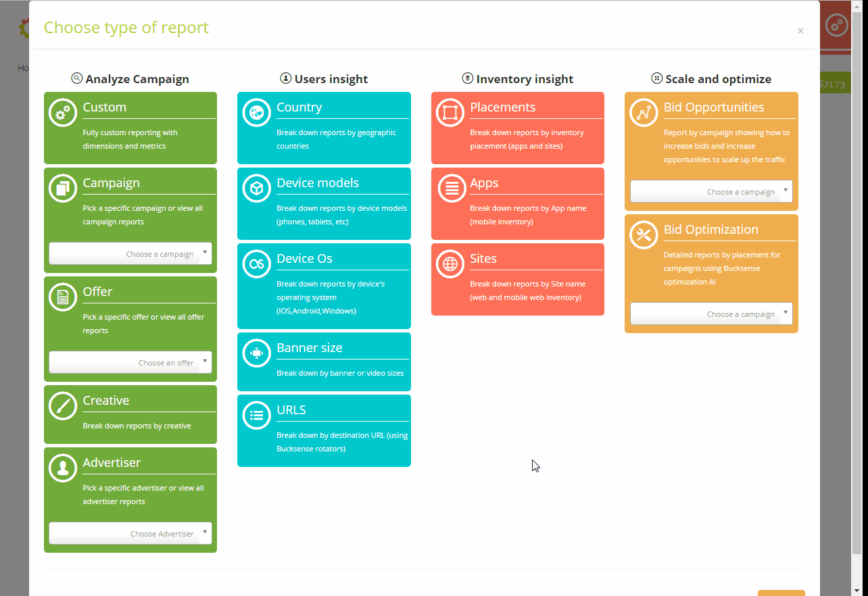Open Bid Opportunities campaign dropdown
The width and height of the screenshot is (868, 596).
point(711,191)
